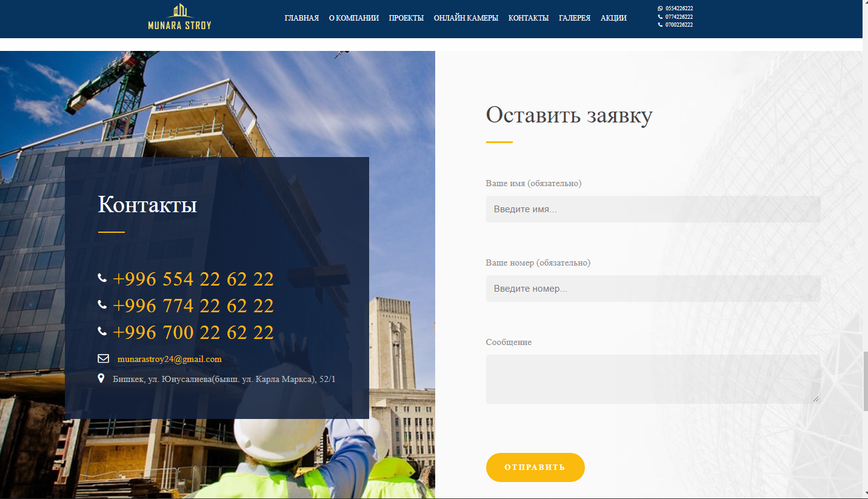Open the ГАЛЕРЕЯ page

point(575,18)
